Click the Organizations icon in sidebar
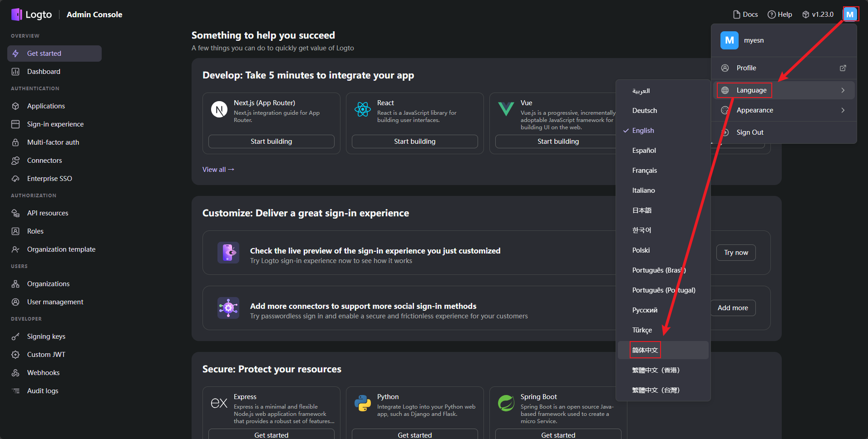 tap(15, 284)
